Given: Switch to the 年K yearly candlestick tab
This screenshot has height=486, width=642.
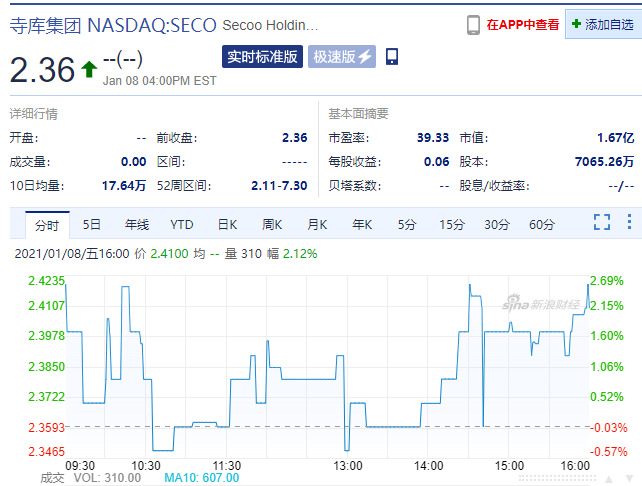Looking at the screenshot, I should (x=362, y=225).
